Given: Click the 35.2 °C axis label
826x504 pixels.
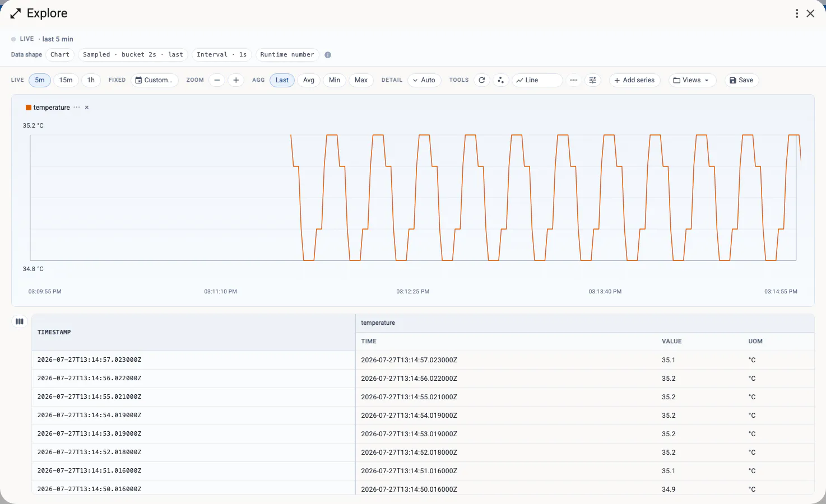Looking at the screenshot, I should tap(33, 125).
